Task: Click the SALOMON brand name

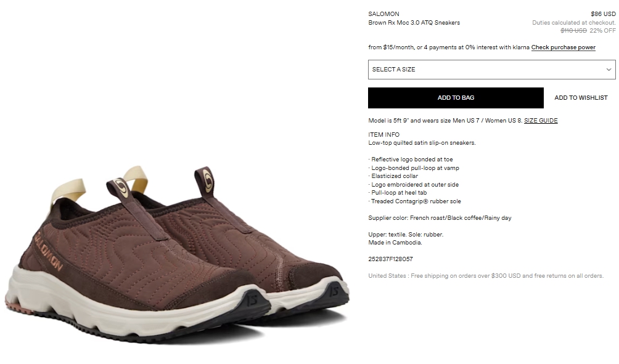Action: [383, 14]
